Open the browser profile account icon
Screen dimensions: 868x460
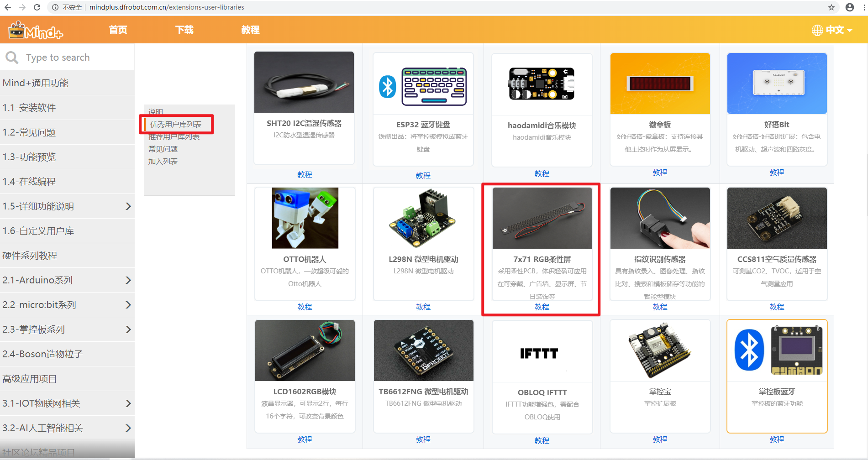(x=850, y=7)
